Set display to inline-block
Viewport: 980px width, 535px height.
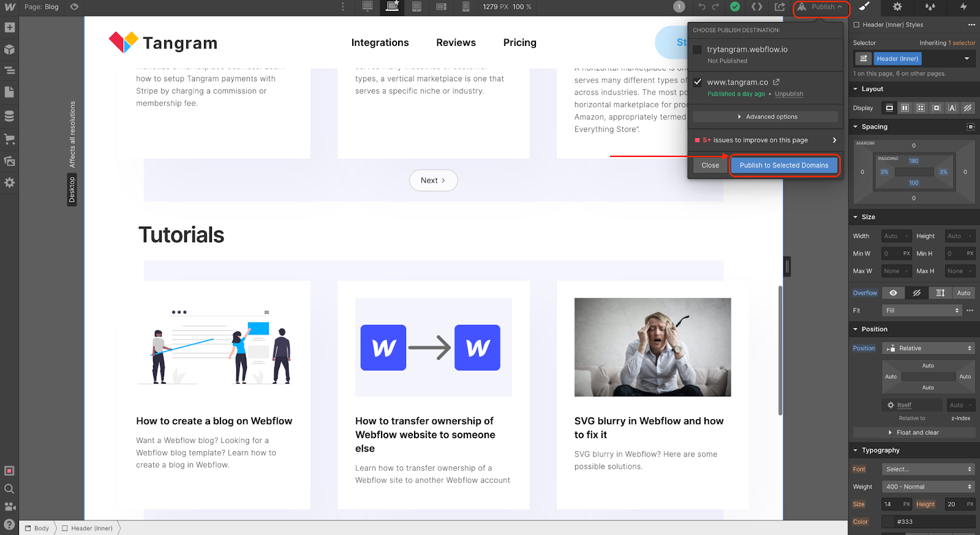(936, 108)
